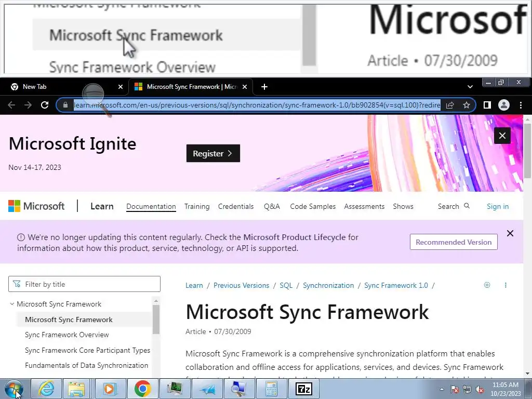Close the New Tab tab

[x=121, y=87]
